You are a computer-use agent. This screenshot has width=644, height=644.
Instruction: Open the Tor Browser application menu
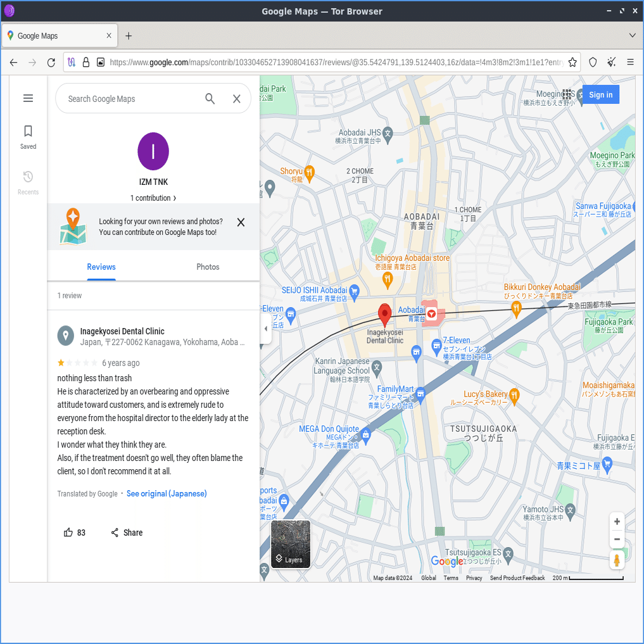[630, 63]
